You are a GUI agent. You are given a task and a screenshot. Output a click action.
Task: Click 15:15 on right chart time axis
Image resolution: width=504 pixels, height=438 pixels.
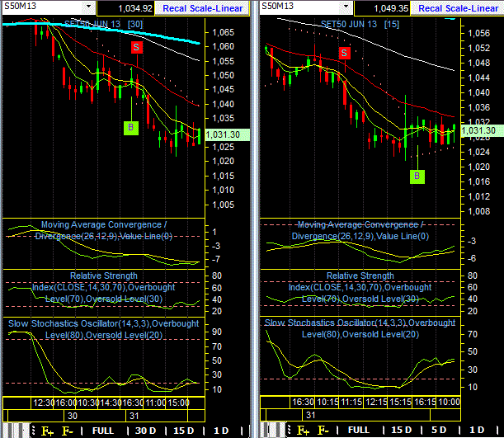401,402
